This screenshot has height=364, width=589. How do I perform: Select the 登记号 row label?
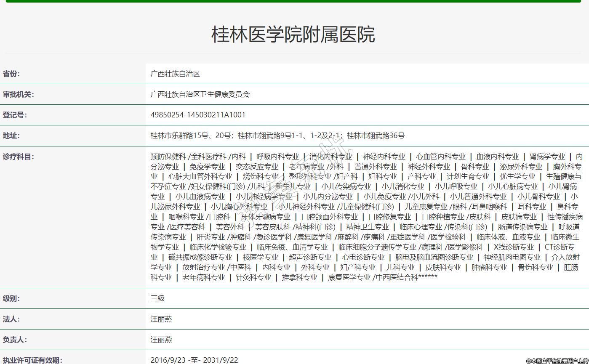15,115
